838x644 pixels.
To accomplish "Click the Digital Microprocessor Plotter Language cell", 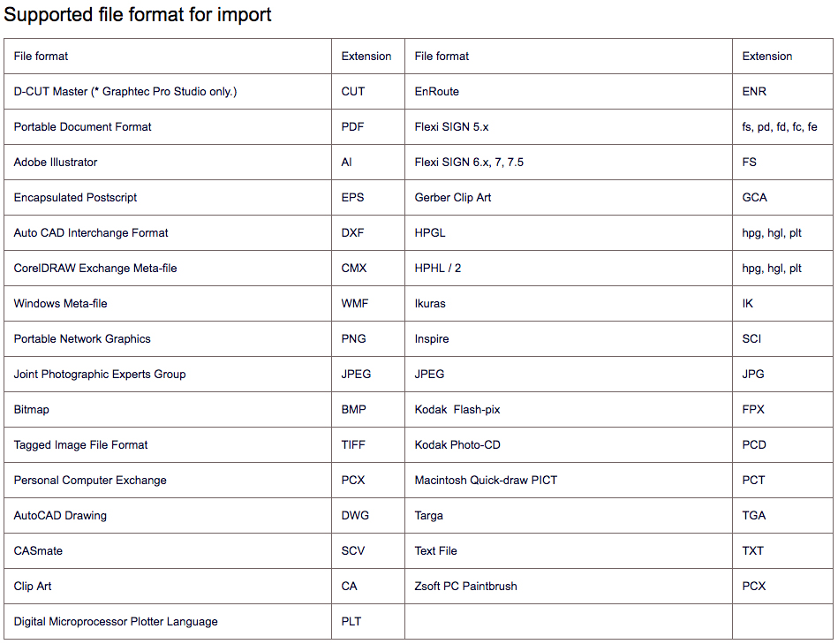I will pyautogui.click(x=116, y=622).
